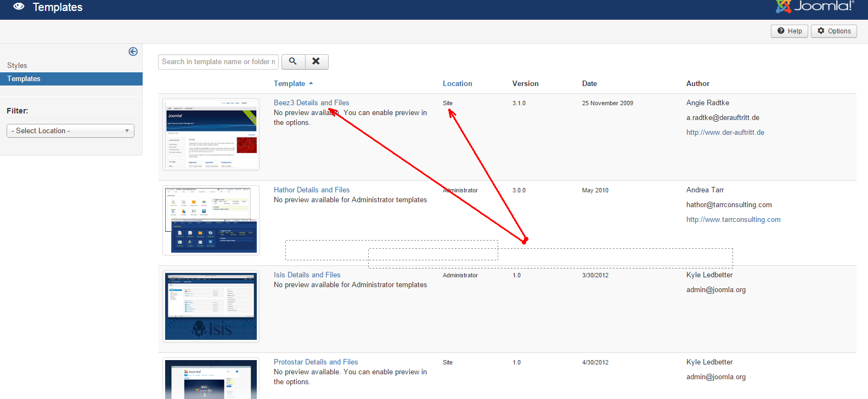Click the Templates page title

click(x=58, y=7)
